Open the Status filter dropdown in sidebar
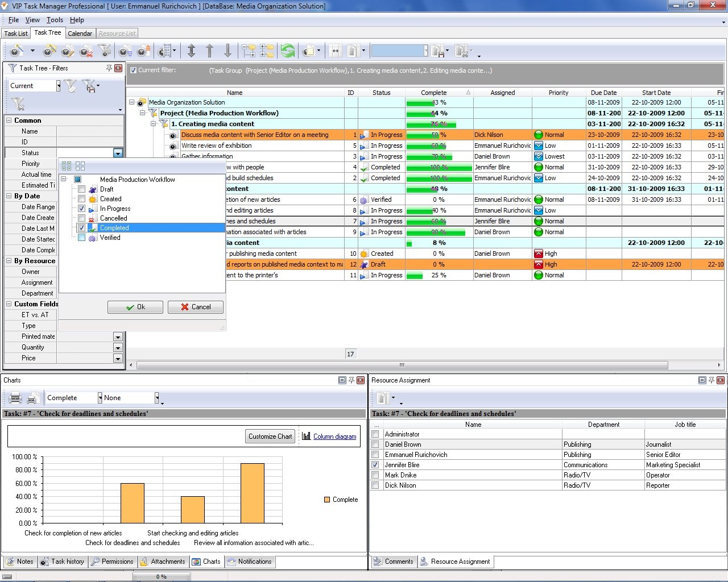This screenshot has width=728, height=582. [x=118, y=152]
